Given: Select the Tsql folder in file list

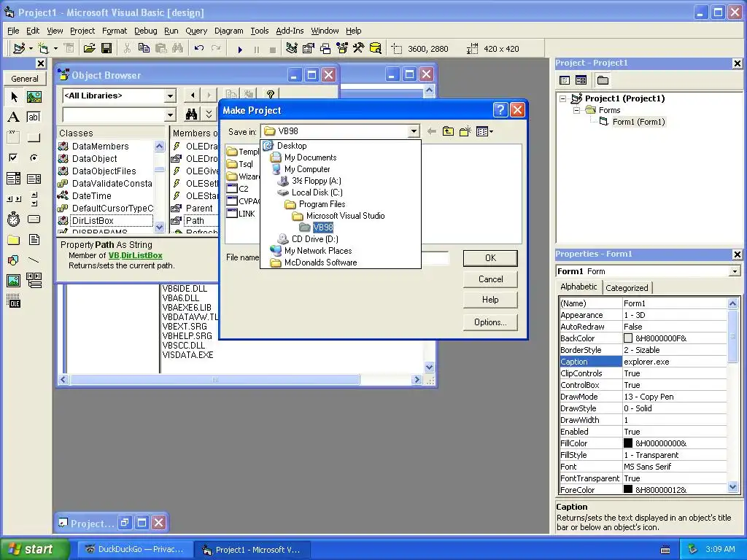Looking at the screenshot, I should pyautogui.click(x=241, y=164).
